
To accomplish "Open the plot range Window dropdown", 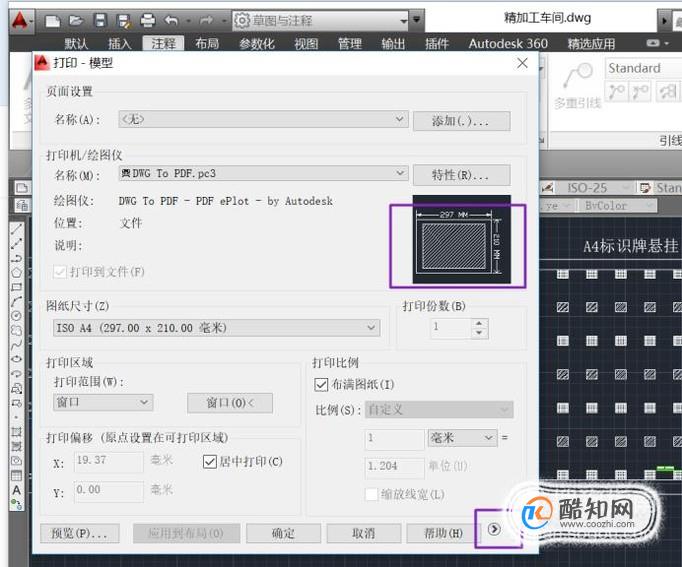I will point(103,402).
